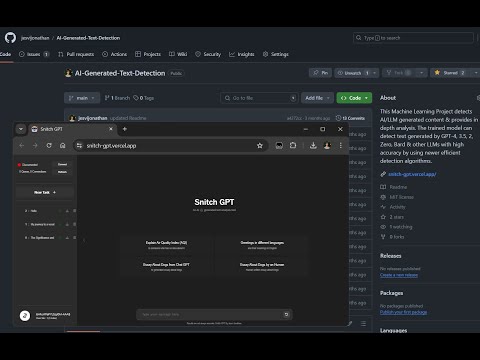Expand the Add file dropdown
The image size is (480, 360).
point(317,98)
